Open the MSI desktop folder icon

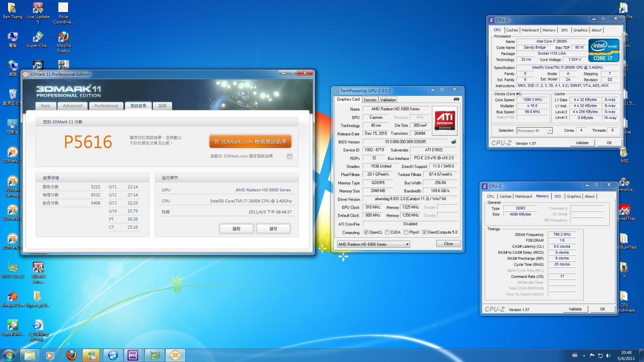[x=624, y=155]
